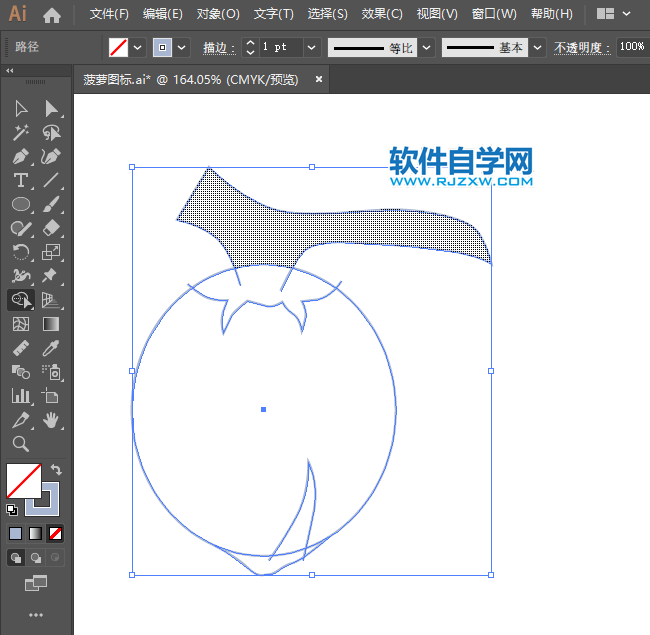The height and width of the screenshot is (635, 650).
Task: Select the Direct Selection tool
Action: (x=51, y=108)
